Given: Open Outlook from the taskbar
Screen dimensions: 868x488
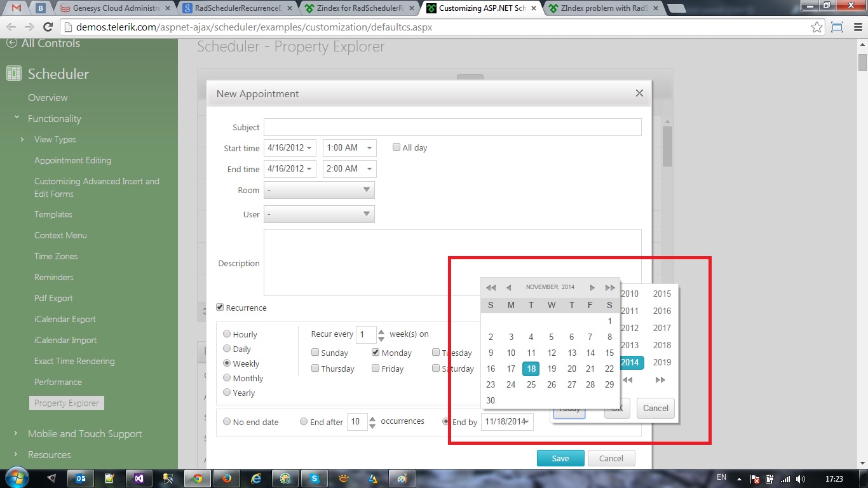Looking at the screenshot, I should [81, 478].
